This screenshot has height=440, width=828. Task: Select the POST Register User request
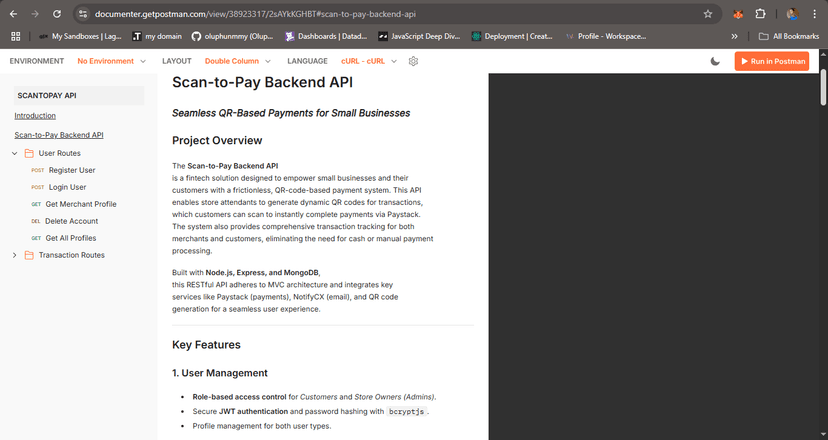point(72,170)
